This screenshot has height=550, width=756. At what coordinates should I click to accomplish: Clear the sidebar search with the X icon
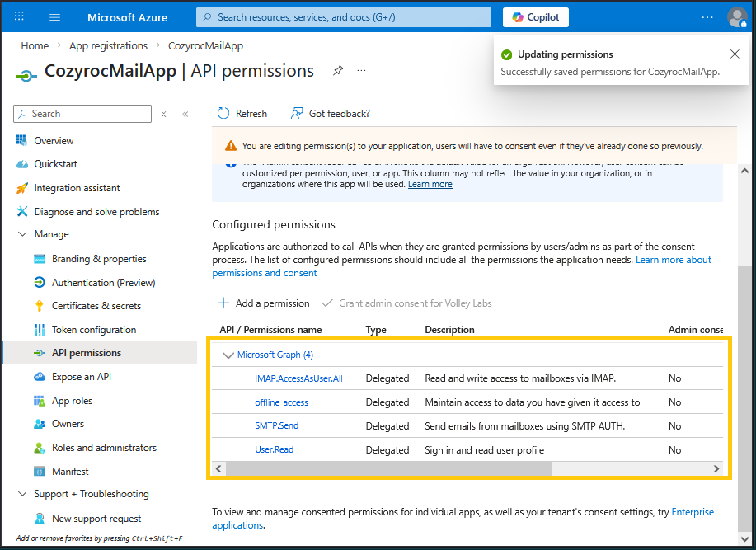coord(164,114)
